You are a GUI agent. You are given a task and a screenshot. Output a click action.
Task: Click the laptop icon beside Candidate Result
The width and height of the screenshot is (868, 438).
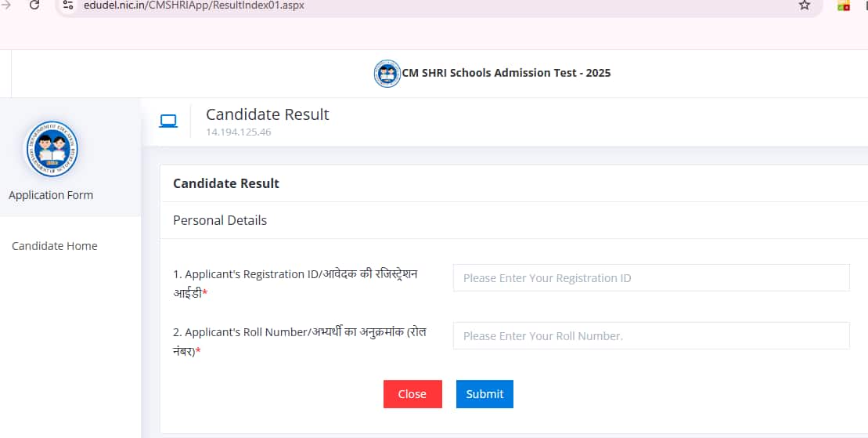(x=168, y=121)
